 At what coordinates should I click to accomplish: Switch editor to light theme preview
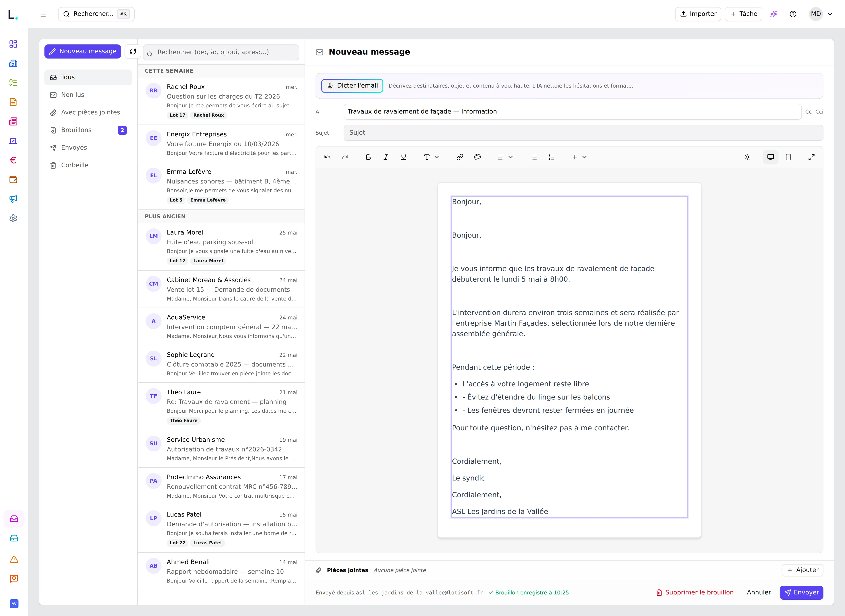click(747, 157)
